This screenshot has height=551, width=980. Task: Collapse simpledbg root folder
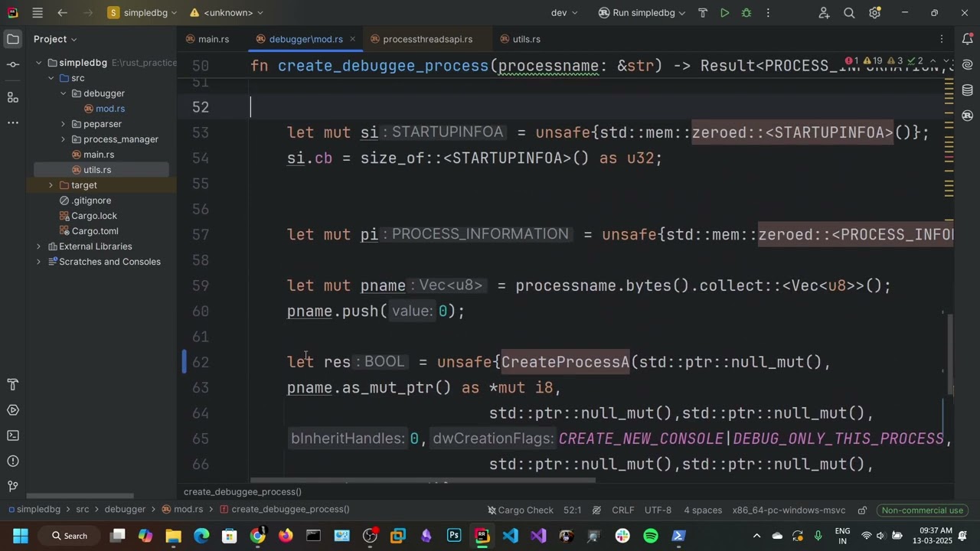[x=38, y=63]
